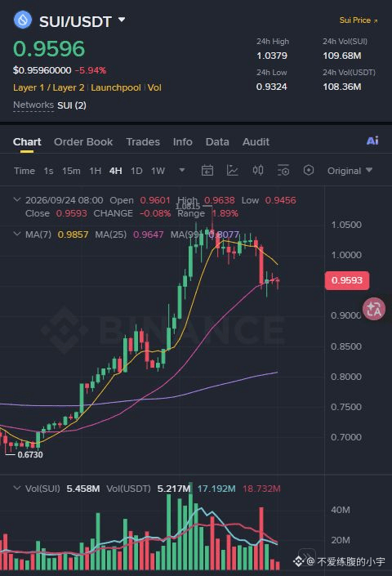Switch to the Order Book tab
This screenshot has height=576, width=392.
83,142
